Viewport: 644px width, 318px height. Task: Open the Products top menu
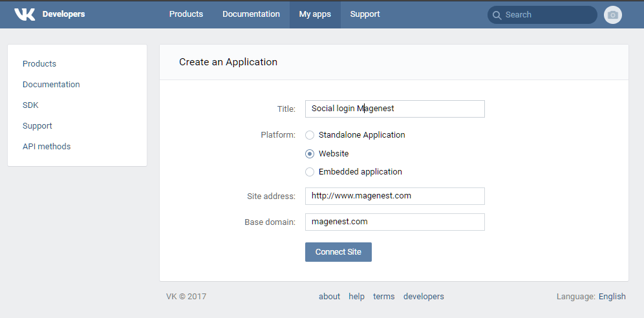[x=186, y=14]
